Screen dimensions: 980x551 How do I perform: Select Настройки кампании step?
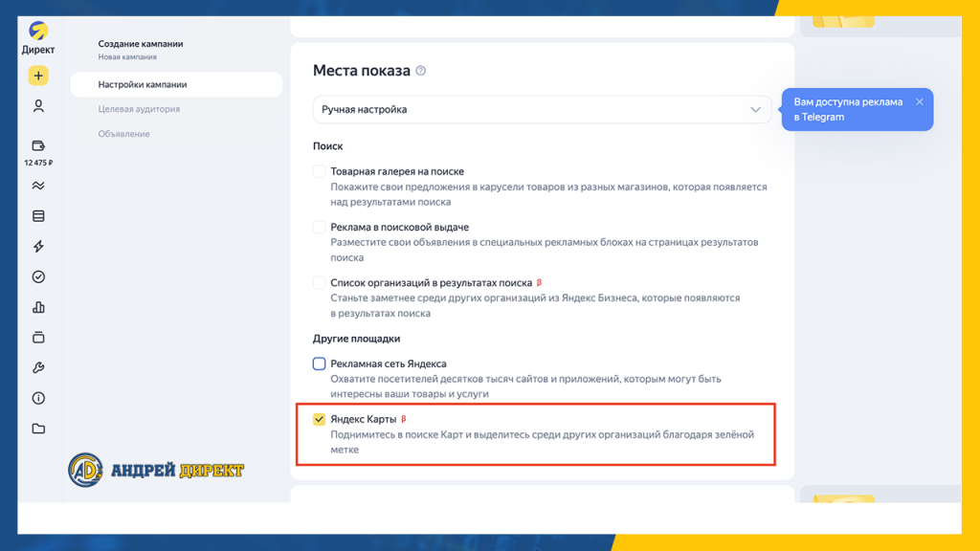tap(176, 84)
